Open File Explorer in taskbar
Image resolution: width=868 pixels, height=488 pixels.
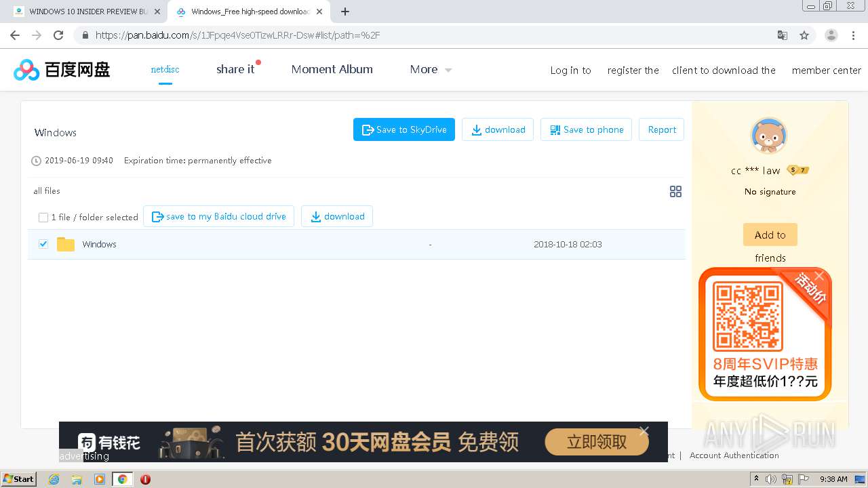77,479
